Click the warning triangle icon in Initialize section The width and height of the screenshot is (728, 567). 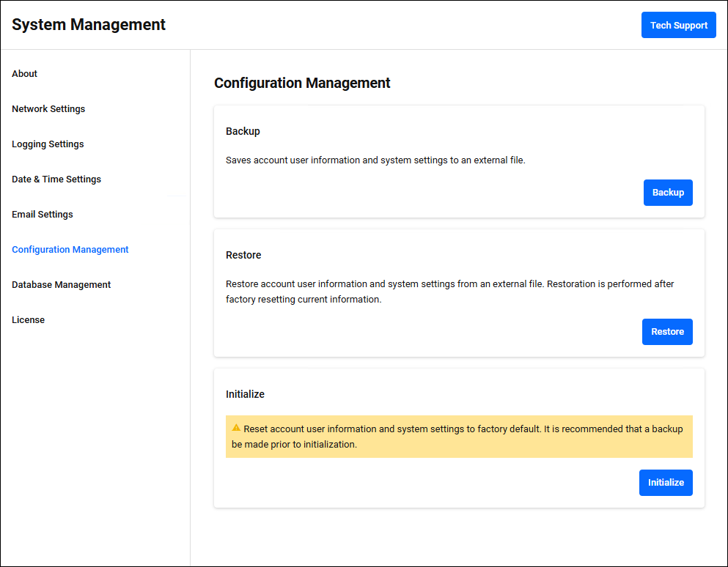click(x=236, y=428)
